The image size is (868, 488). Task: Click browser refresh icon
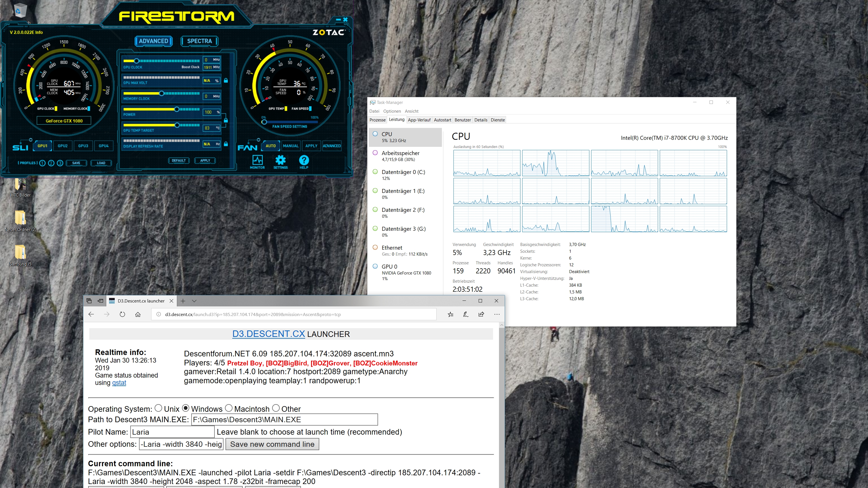click(x=122, y=314)
